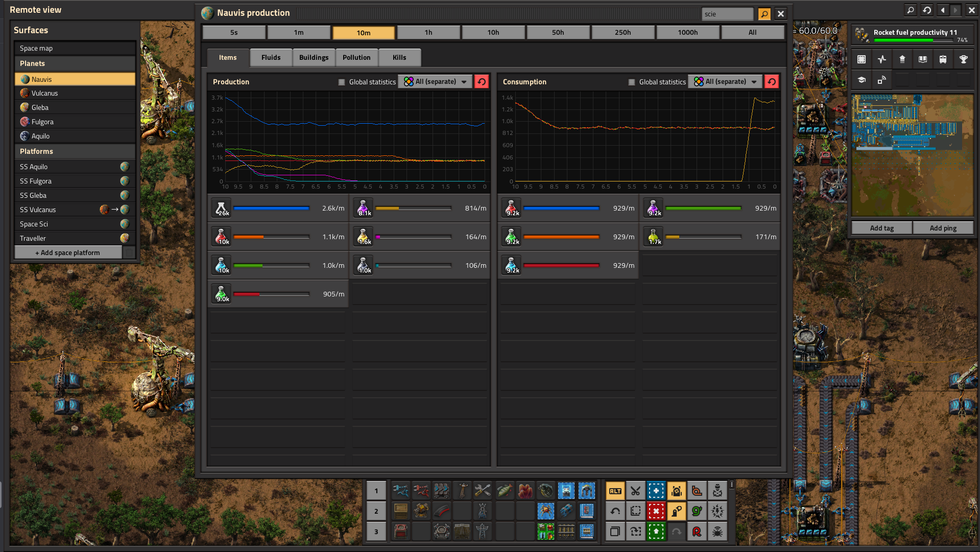
Task: Set time range to 5s
Action: [234, 32]
